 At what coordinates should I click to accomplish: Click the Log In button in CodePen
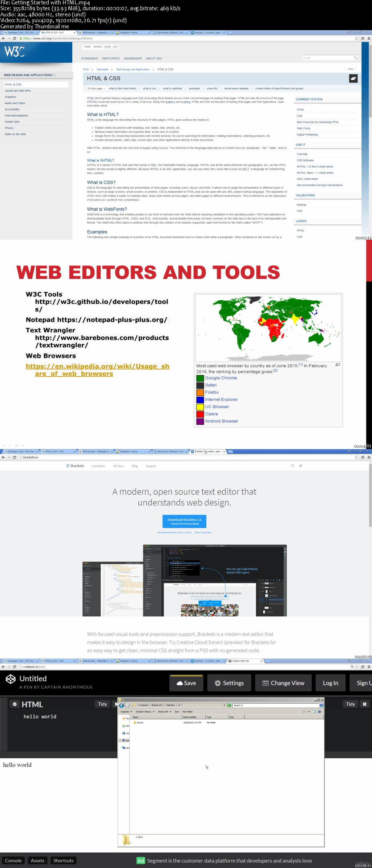pyautogui.click(x=331, y=683)
